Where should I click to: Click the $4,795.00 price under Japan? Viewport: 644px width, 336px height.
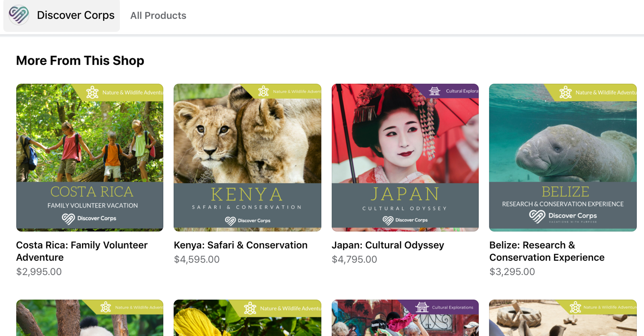point(354,259)
